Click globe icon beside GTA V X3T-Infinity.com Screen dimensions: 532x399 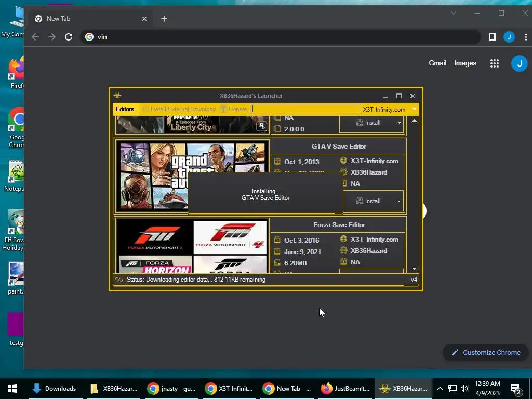pos(344,161)
